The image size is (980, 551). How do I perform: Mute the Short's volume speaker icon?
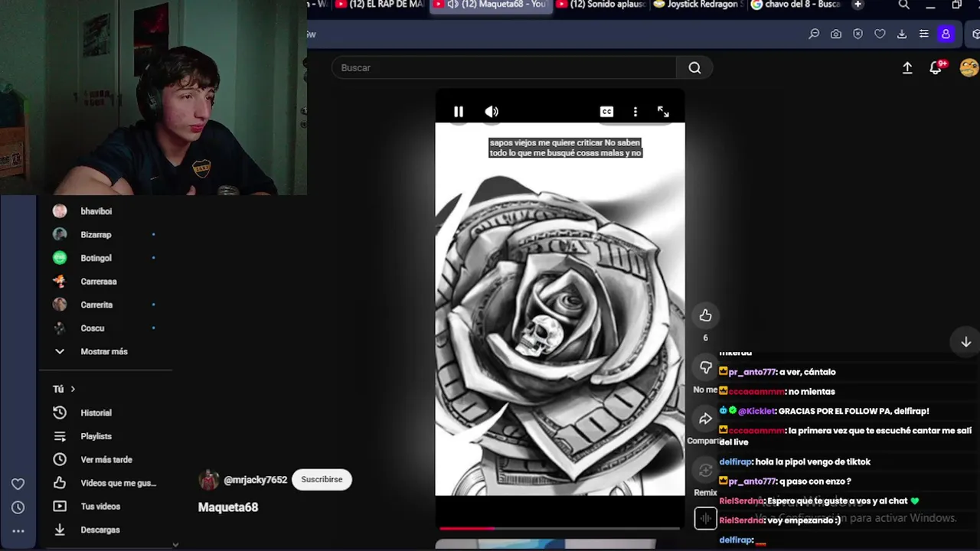[492, 112]
